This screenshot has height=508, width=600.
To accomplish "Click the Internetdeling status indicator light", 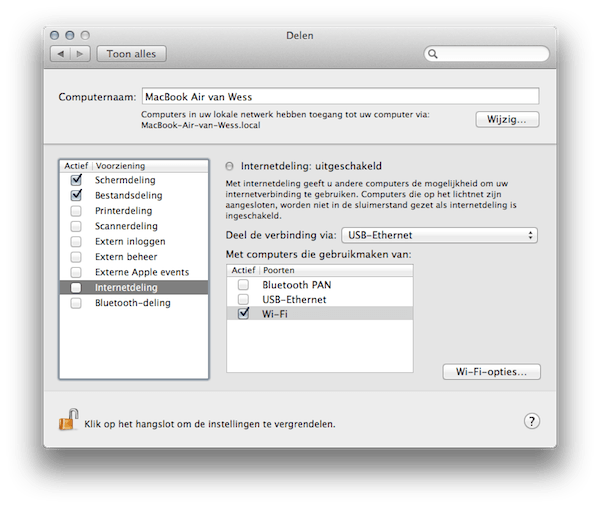I will point(229,166).
